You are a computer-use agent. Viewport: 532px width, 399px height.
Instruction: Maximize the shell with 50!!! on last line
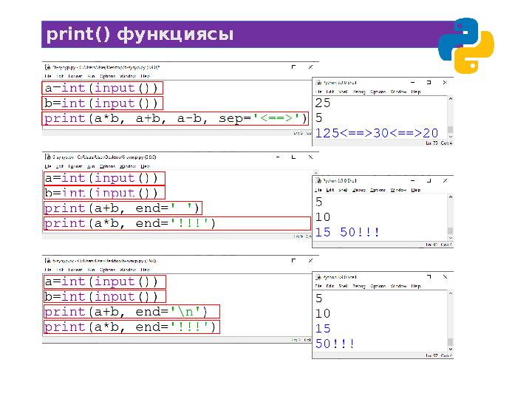click(x=429, y=277)
